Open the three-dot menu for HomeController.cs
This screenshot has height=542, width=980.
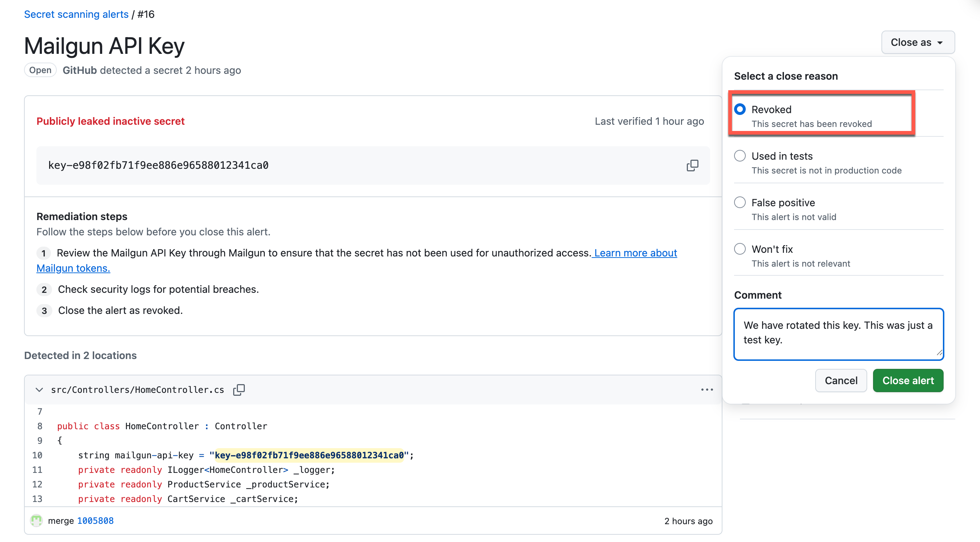click(x=707, y=390)
